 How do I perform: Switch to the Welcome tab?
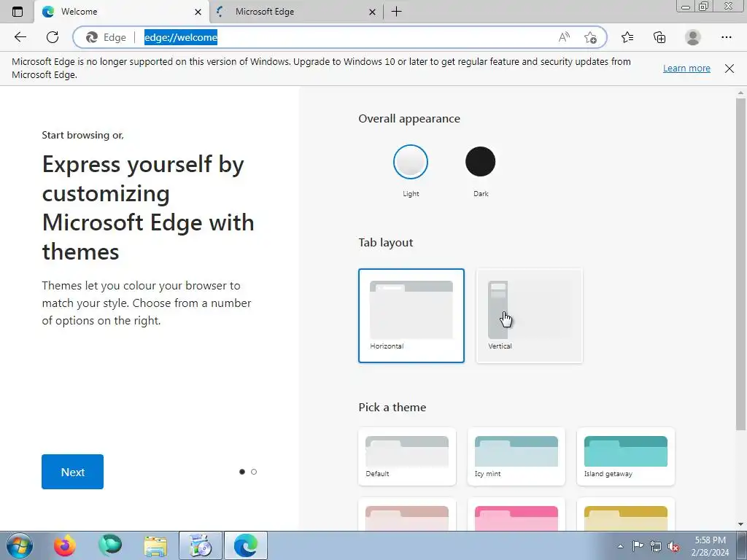tap(122, 12)
